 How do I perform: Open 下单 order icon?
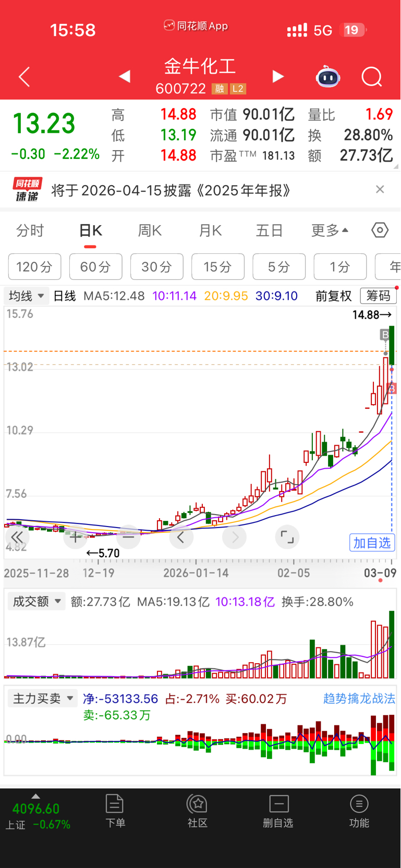[115, 811]
